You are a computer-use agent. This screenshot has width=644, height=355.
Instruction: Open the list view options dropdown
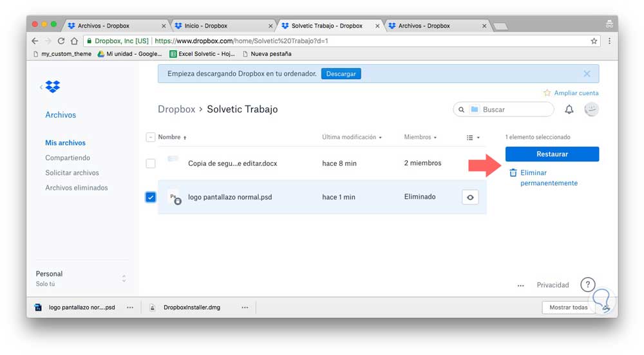click(x=473, y=138)
